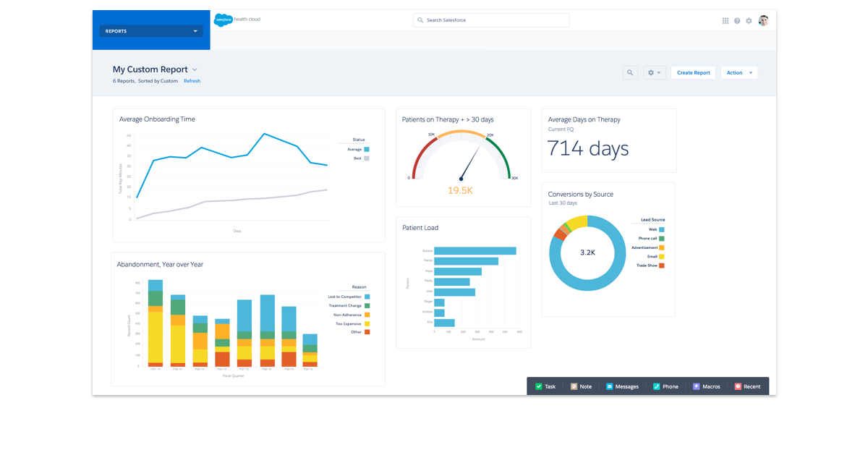Click the report search magnifier button
The image size is (868, 463).
[x=630, y=72]
